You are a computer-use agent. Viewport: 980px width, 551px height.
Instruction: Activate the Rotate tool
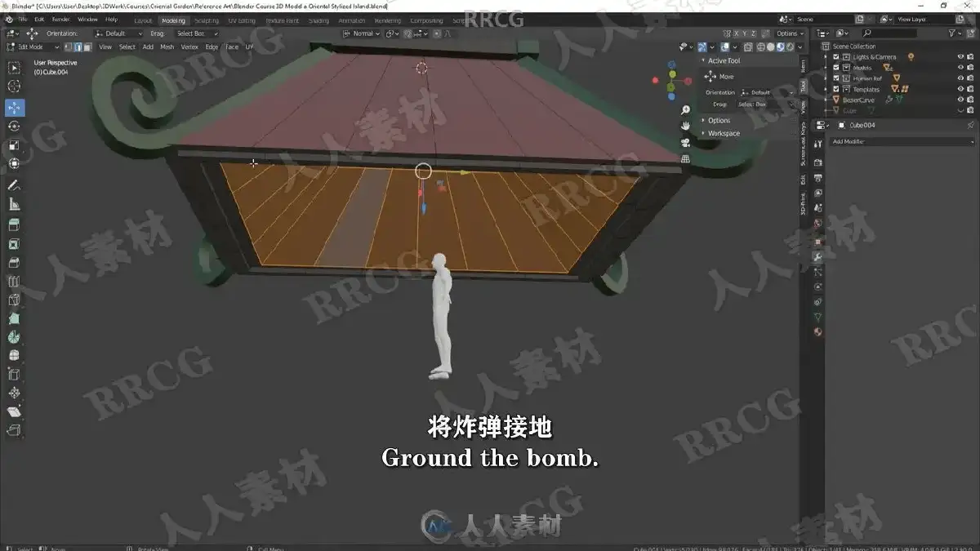[15, 127]
